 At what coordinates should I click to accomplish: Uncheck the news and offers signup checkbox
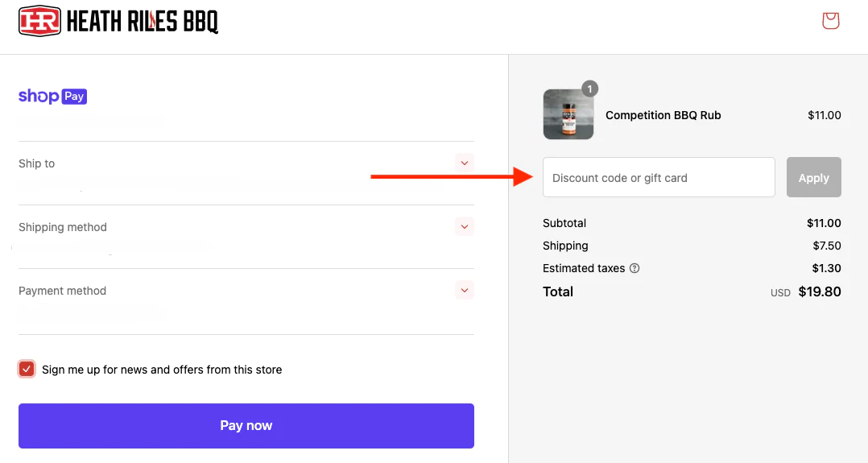point(27,370)
